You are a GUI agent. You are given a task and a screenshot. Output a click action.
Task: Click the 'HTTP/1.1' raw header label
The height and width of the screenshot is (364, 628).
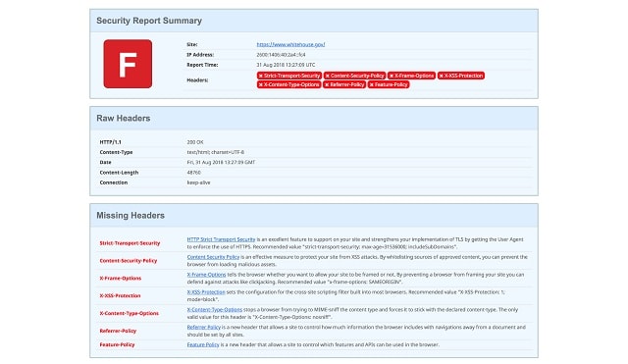coord(111,142)
